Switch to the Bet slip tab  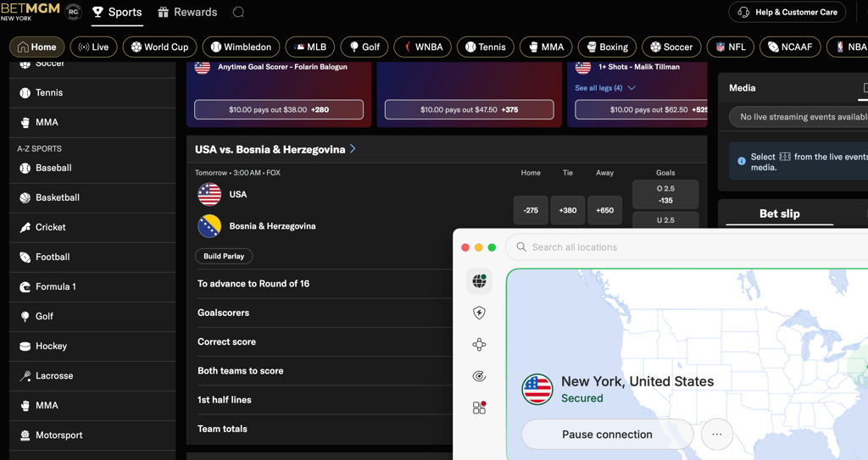point(780,213)
